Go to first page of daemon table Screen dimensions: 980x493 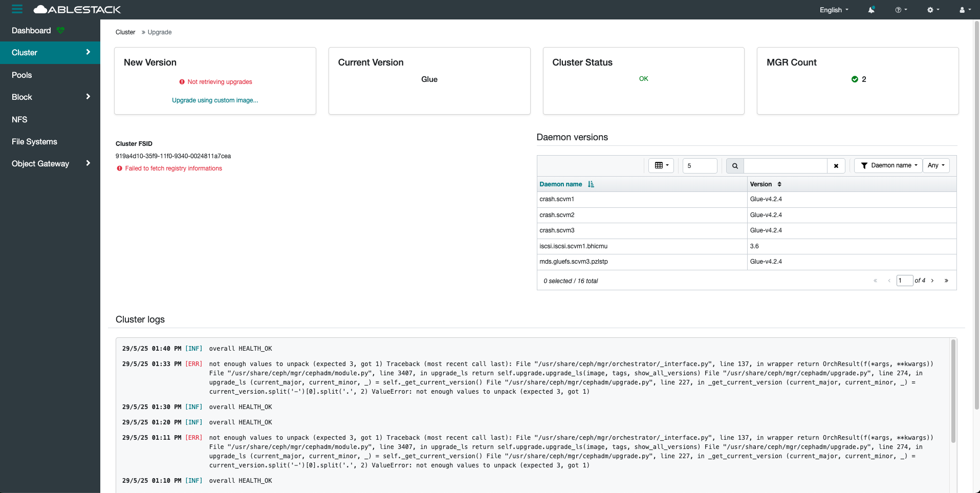[875, 281]
